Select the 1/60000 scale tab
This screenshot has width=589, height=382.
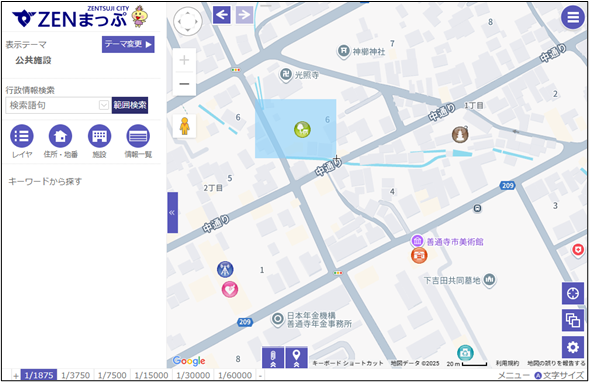pos(235,375)
